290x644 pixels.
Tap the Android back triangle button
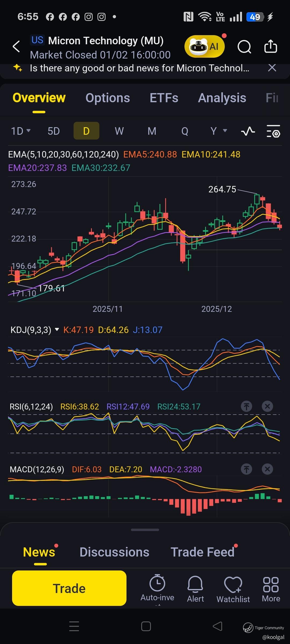click(x=218, y=626)
